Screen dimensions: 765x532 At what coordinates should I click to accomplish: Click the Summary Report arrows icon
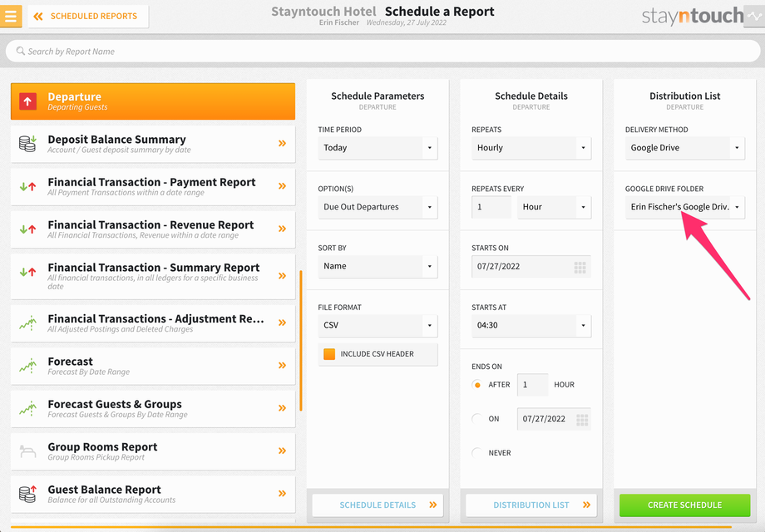coord(27,272)
